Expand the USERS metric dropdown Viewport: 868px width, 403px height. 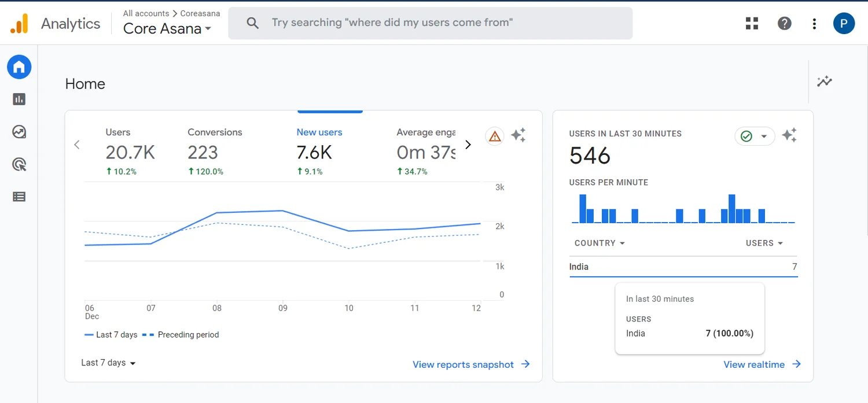click(764, 243)
